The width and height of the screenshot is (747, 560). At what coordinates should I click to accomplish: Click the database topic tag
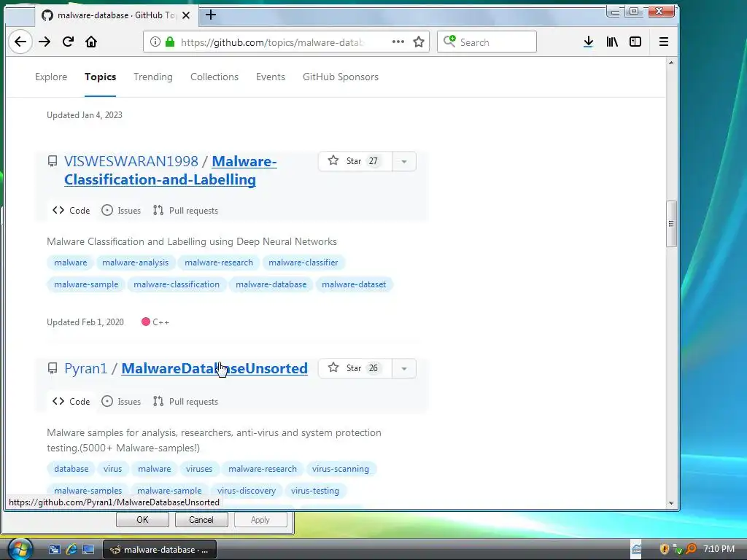tap(71, 469)
